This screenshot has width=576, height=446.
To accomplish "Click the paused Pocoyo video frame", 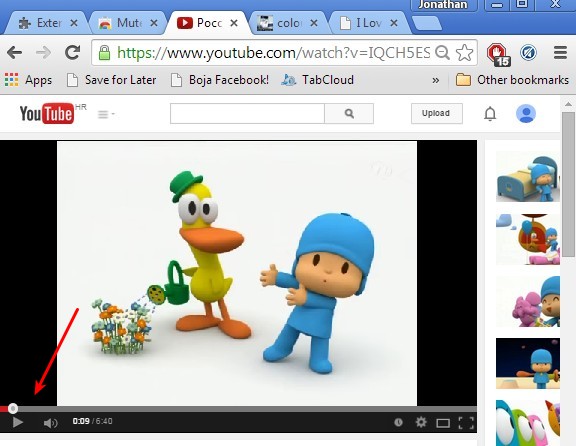I will pos(237,273).
